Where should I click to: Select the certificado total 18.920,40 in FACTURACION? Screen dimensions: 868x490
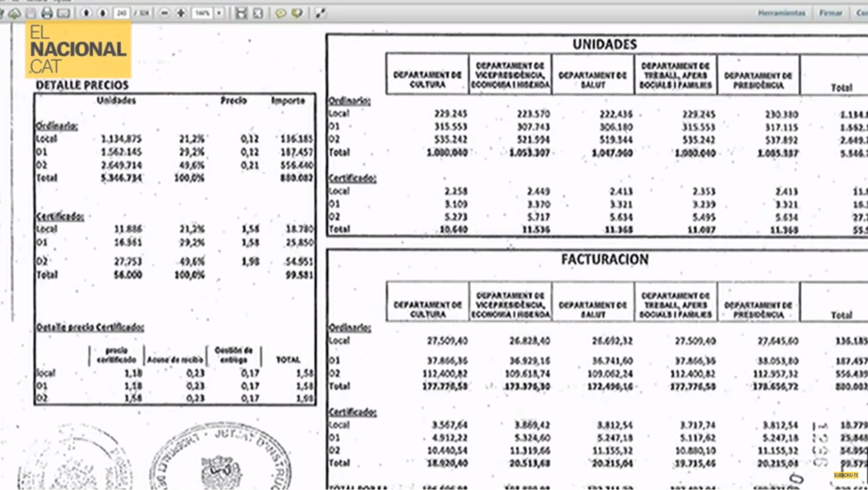[x=447, y=464]
